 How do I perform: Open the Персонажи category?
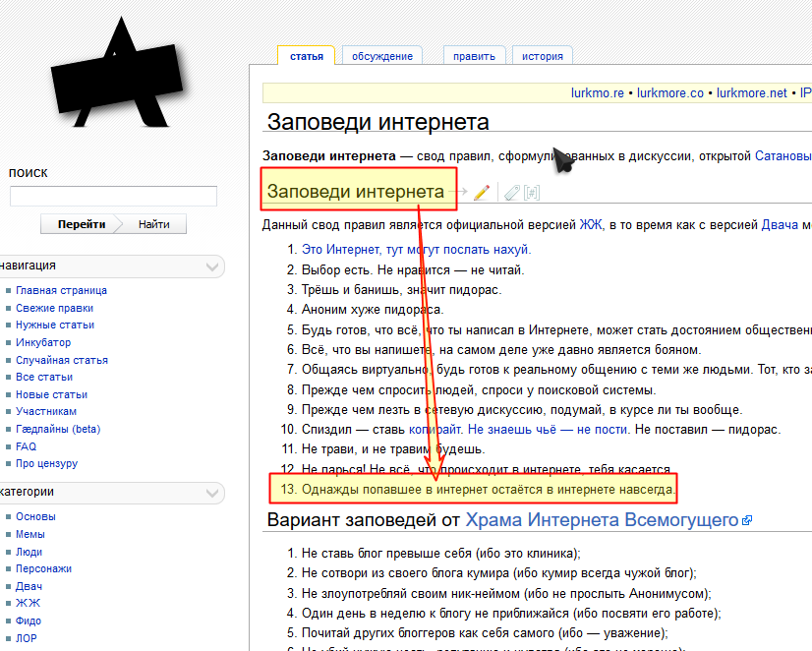point(43,568)
